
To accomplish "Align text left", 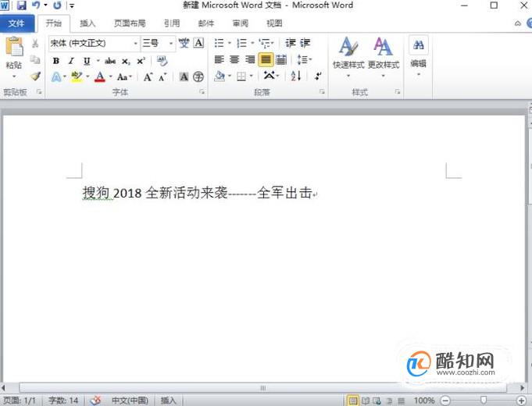I will coord(220,60).
